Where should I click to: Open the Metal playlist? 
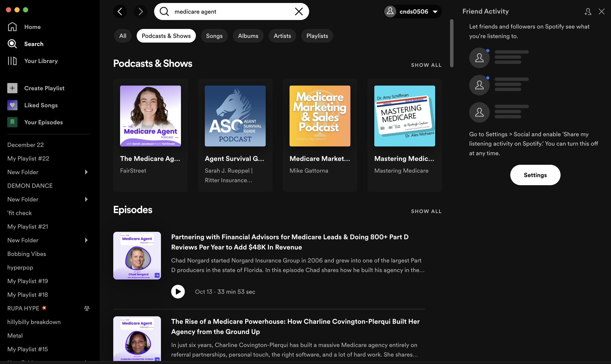tap(15, 335)
